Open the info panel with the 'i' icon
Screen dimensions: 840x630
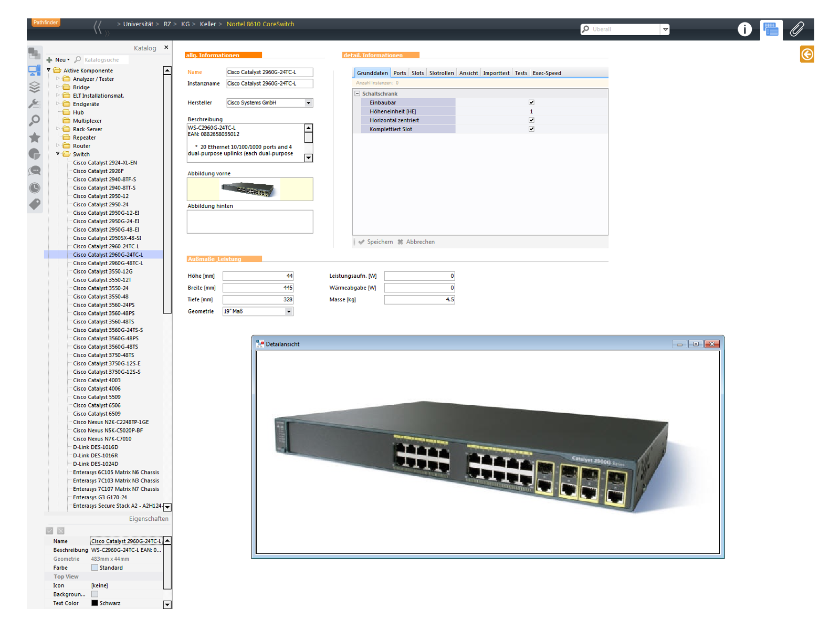pyautogui.click(x=744, y=29)
